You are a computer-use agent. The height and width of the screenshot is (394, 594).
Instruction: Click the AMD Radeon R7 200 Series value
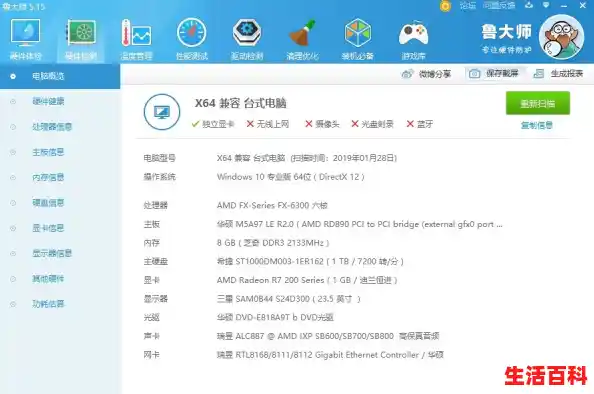pos(307,280)
